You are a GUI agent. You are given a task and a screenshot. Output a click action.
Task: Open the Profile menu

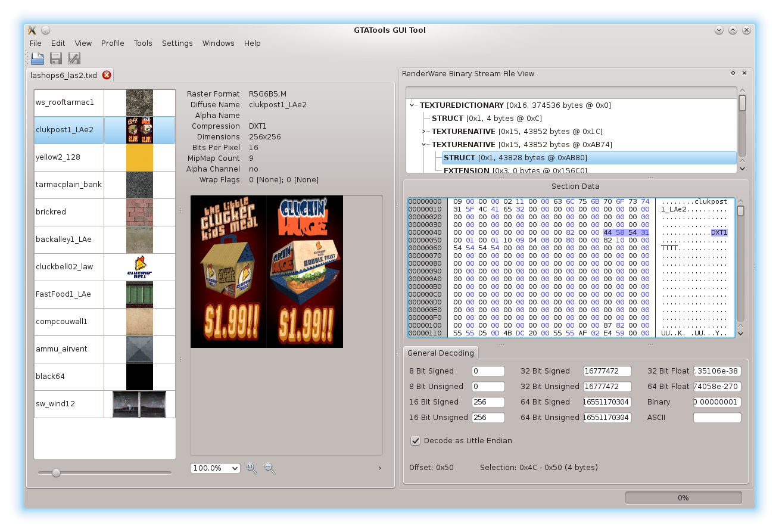point(113,43)
